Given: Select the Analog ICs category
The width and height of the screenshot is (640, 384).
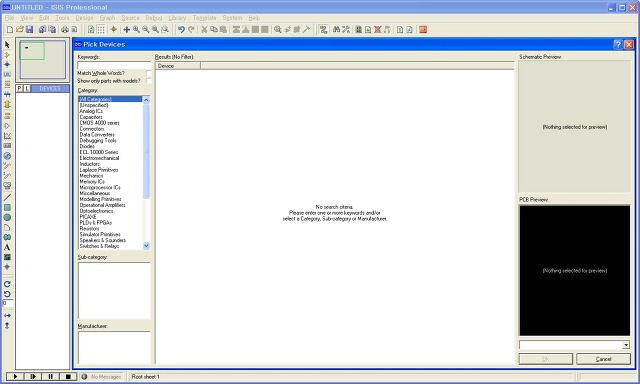Looking at the screenshot, I should (91, 111).
